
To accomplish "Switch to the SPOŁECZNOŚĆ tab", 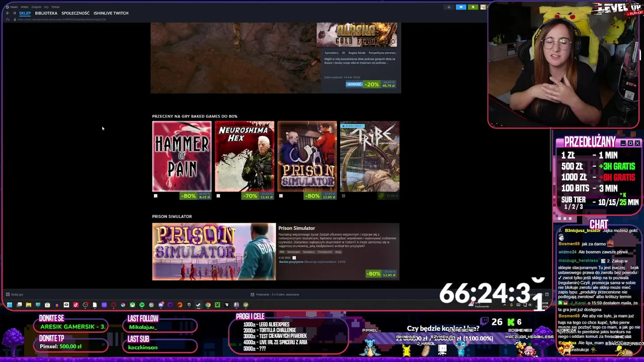I will tap(75, 13).
